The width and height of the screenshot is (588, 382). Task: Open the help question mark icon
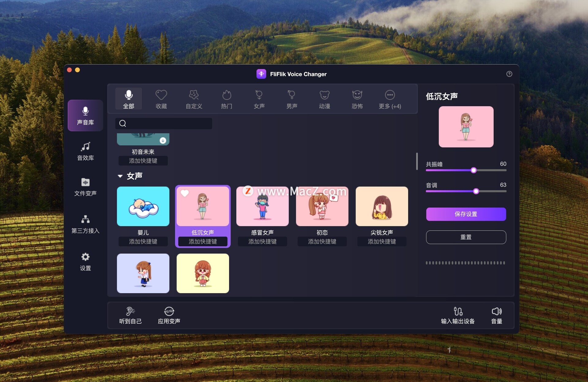[509, 74]
